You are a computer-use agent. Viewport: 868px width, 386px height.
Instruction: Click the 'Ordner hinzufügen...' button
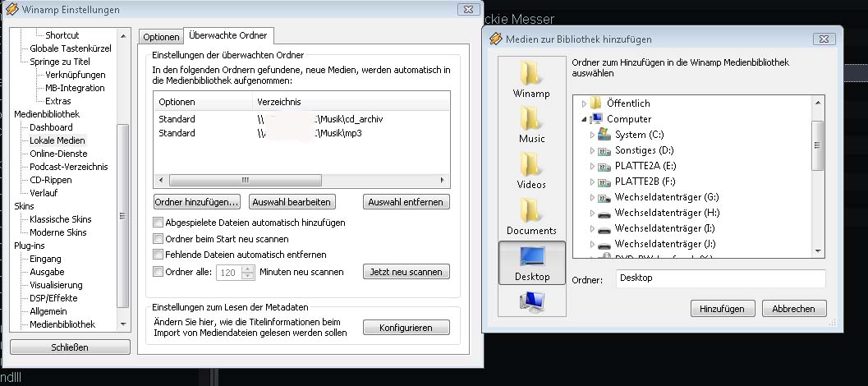(196, 202)
